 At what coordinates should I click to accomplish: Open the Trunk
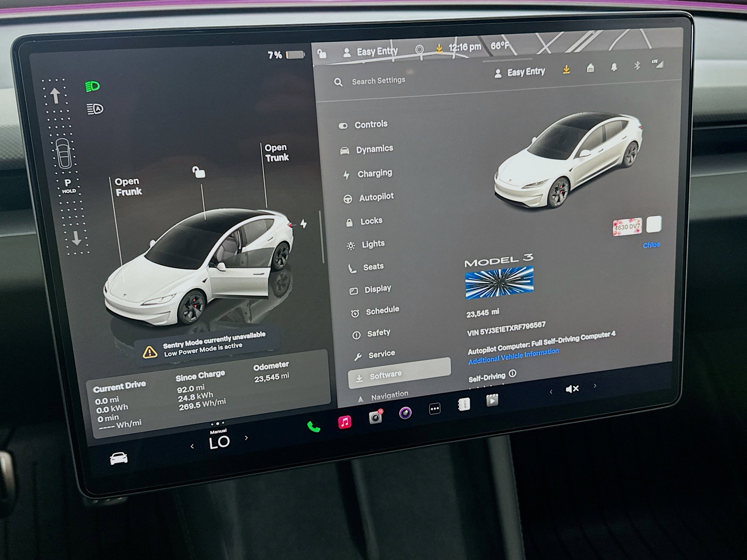[276, 153]
